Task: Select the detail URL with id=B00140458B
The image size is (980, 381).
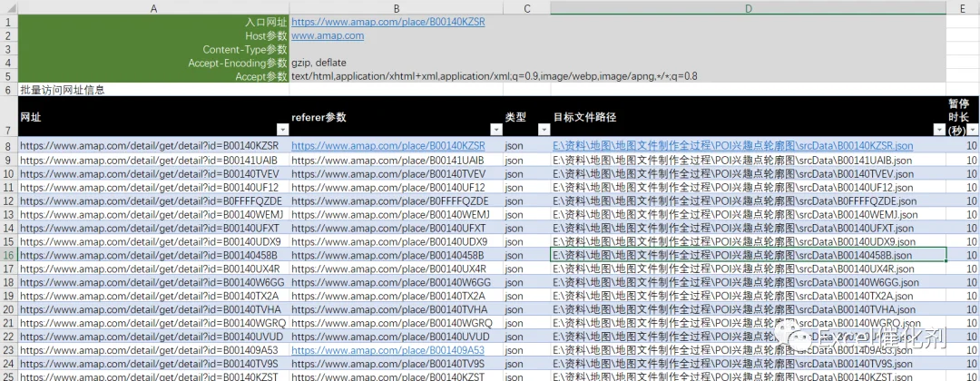Action: click(153, 255)
